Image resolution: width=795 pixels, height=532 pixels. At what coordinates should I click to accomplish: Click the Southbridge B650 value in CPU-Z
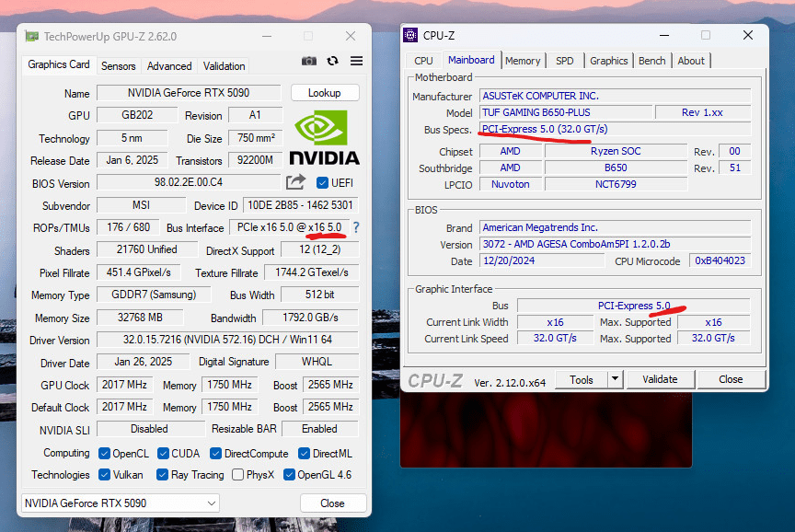click(616, 168)
